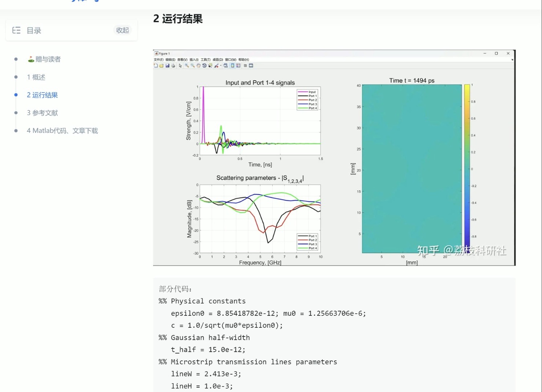Click the 'Time t = 1494 ps' plot title

[412, 81]
